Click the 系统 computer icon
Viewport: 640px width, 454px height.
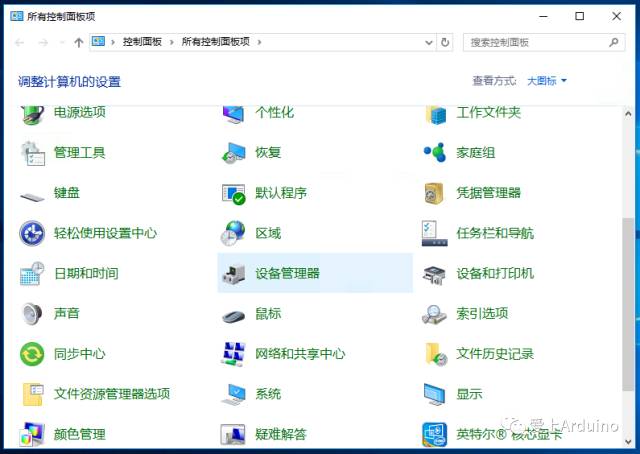click(233, 394)
